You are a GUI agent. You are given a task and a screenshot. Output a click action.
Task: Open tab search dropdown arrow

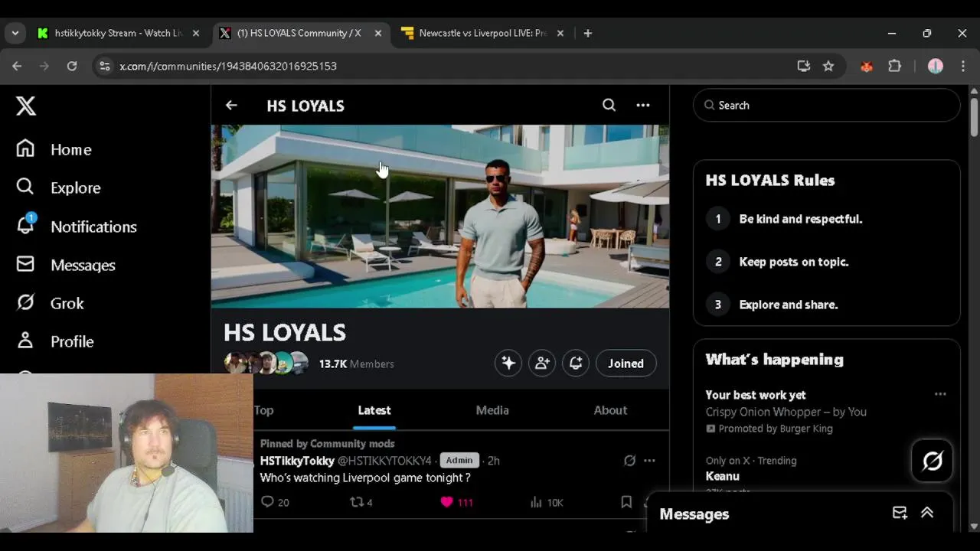[15, 33]
